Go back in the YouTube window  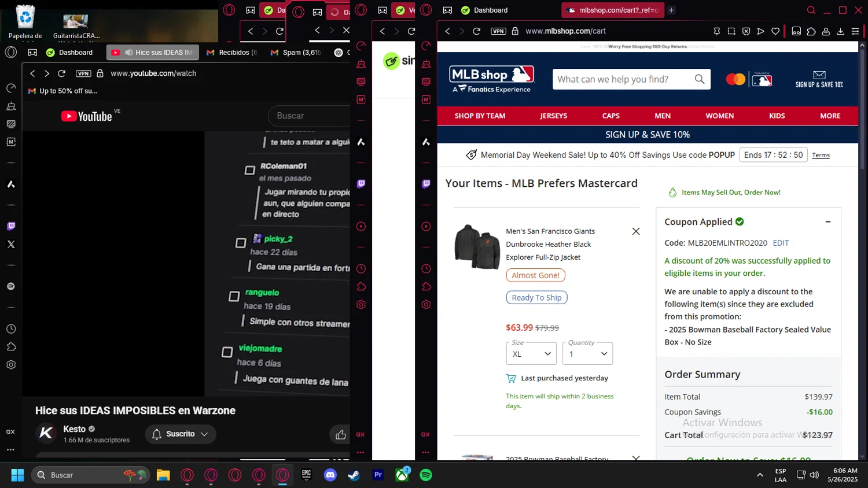[32, 73]
